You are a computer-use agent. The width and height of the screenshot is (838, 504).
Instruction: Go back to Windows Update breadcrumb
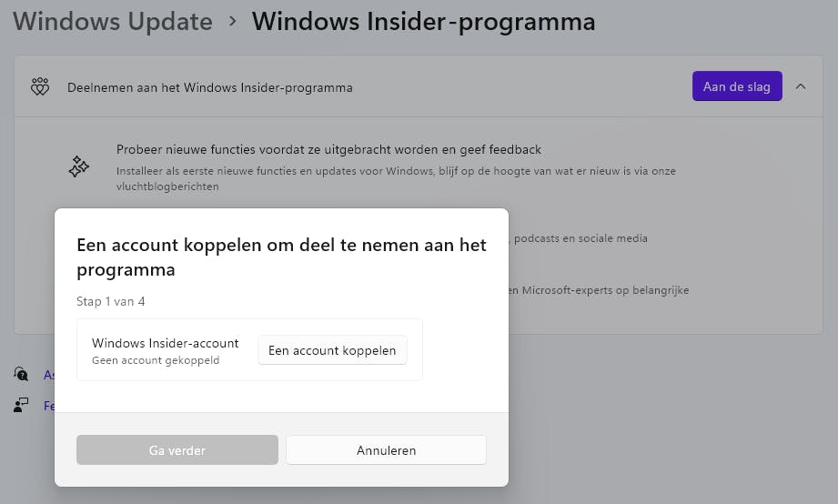point(113,21)
